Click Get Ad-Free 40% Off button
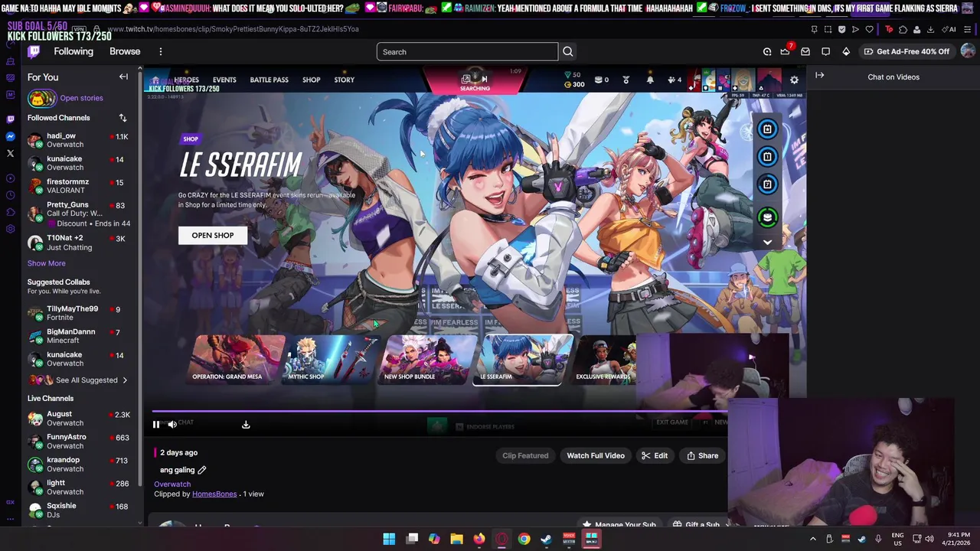 tap(906, 51)
